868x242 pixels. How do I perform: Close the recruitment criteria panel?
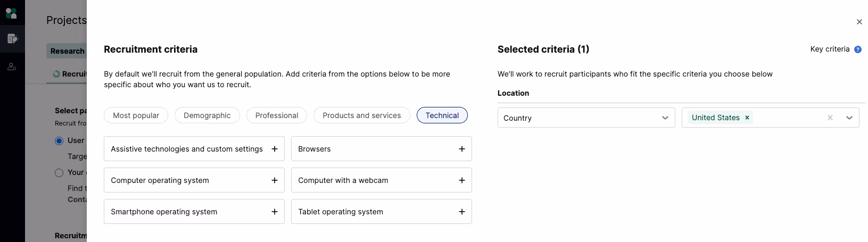[859, 22]
